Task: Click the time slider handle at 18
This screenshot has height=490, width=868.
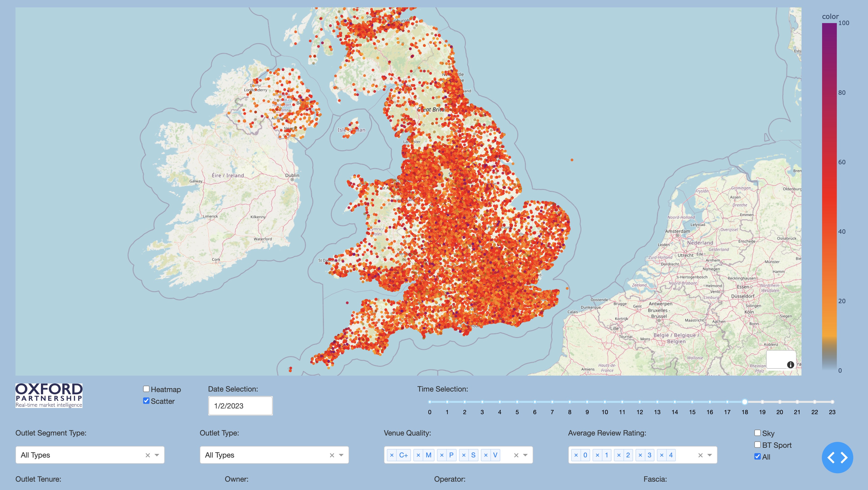Action: tap(745, 402)
